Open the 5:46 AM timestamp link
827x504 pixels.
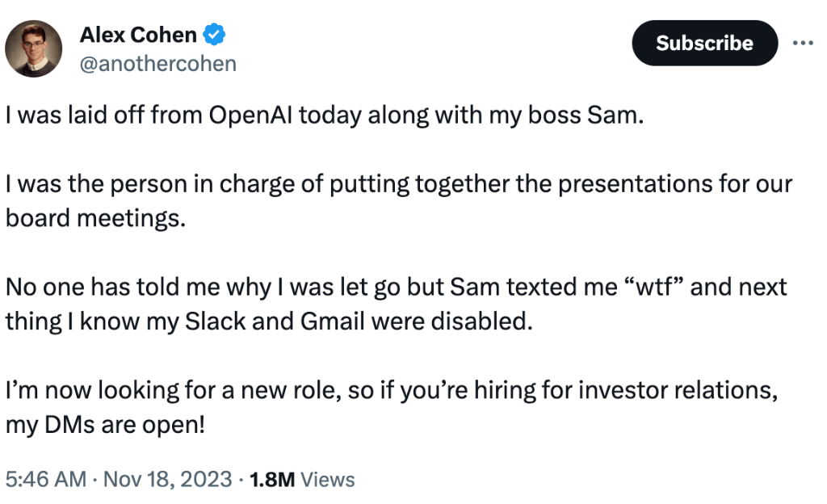(x=46, y=479)
